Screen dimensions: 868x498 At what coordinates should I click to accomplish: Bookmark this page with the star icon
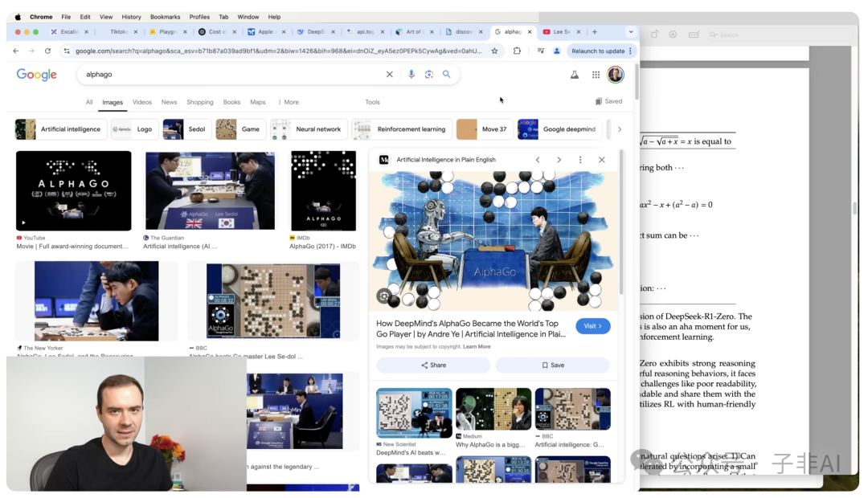coord(494,51)
